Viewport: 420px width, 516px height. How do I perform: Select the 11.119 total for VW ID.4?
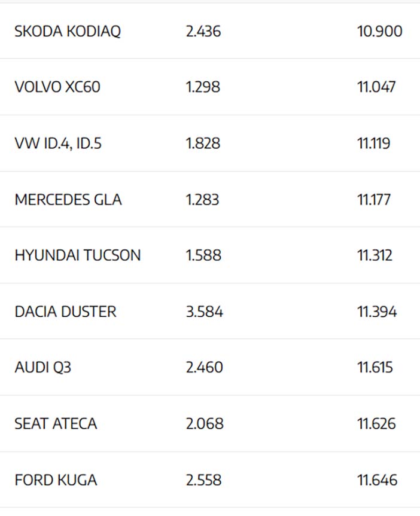374,143
